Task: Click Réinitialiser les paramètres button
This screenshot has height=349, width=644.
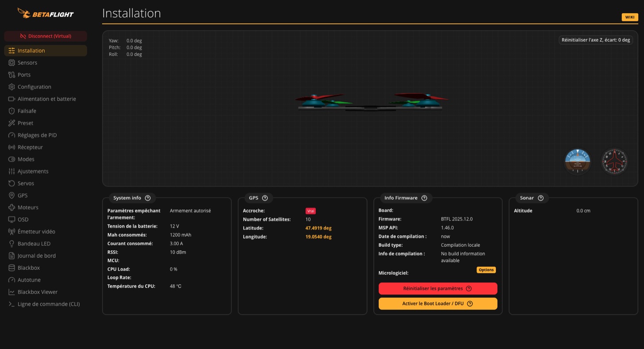Action: pos(438,289)
